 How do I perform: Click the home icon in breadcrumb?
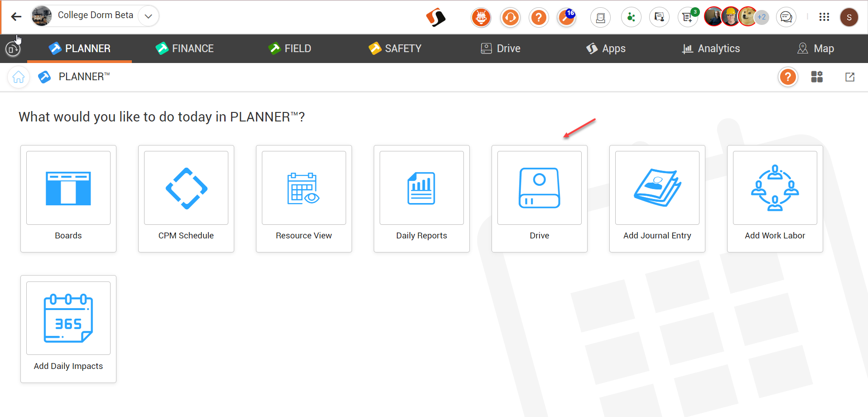(x=19, y=77)
